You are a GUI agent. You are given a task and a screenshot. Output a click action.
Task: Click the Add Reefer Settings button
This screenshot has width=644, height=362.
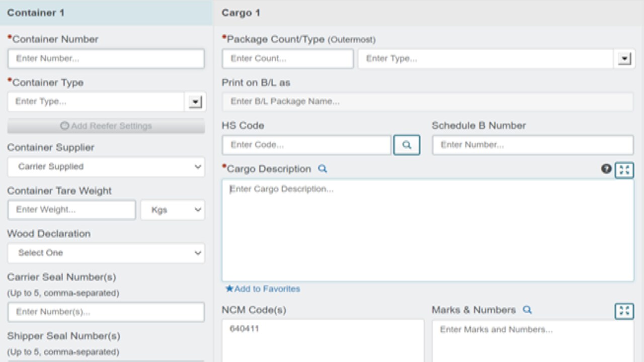pos(106,126)
